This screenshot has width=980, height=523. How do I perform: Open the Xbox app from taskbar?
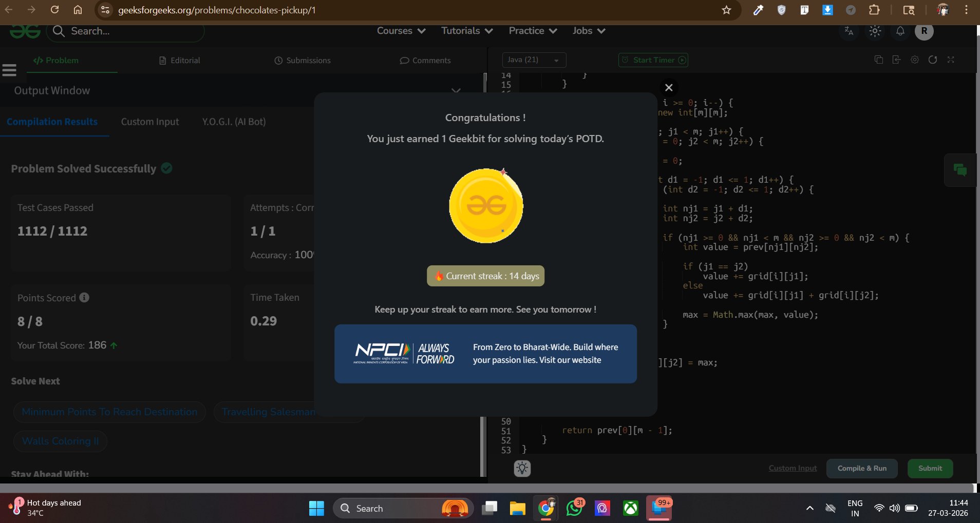pos(631,508)
